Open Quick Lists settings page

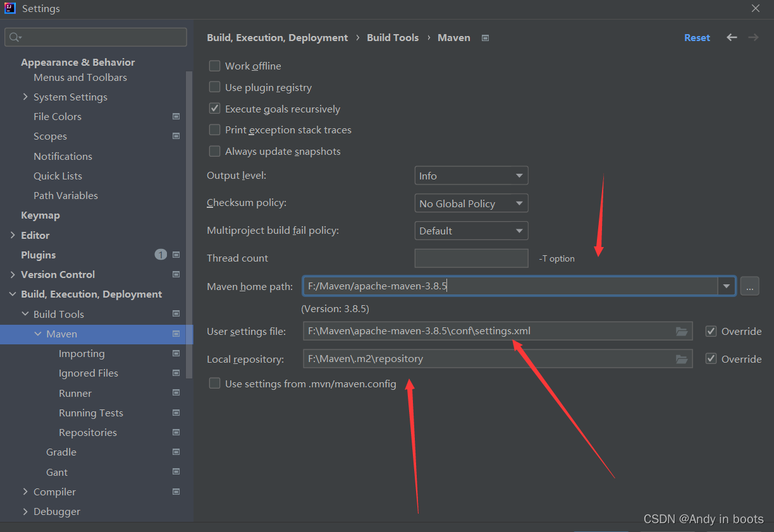click(x=58, y=176)
